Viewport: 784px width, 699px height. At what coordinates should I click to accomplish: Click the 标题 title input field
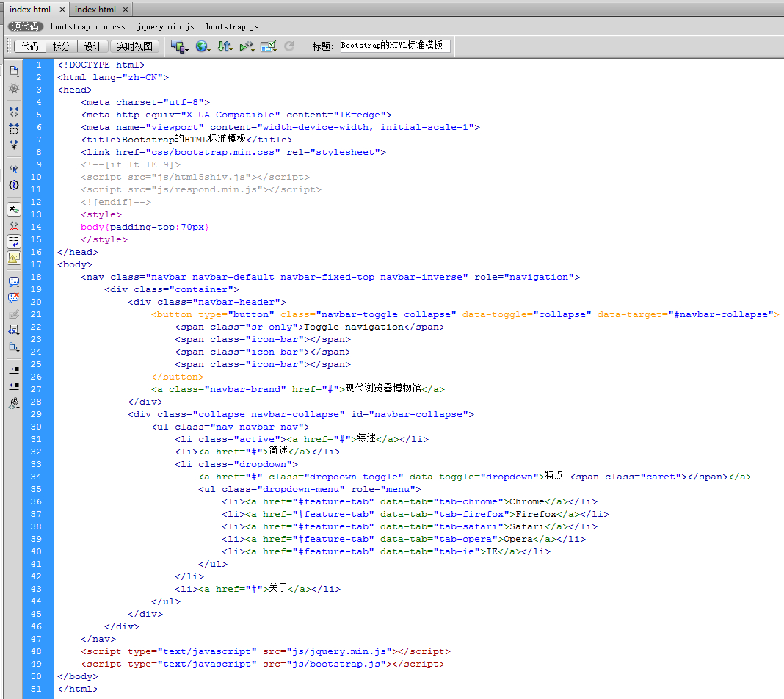pos(395,46)
